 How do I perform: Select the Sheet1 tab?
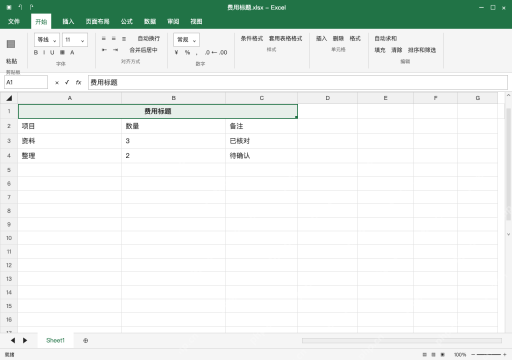point(55,340)
